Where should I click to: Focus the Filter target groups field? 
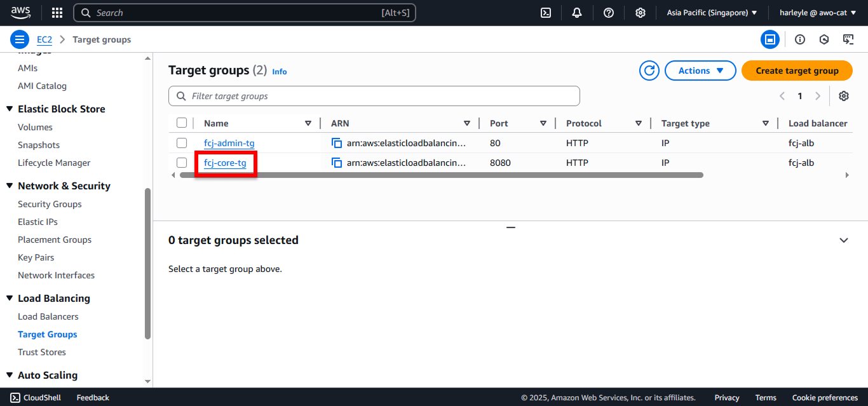click(x=374, y=96)
